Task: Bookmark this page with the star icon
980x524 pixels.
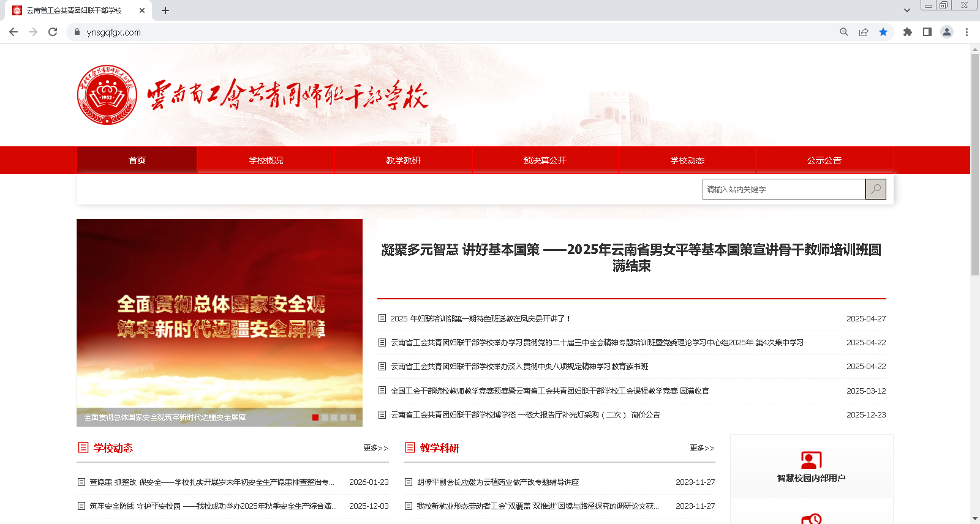Action: tap(883, 32)
